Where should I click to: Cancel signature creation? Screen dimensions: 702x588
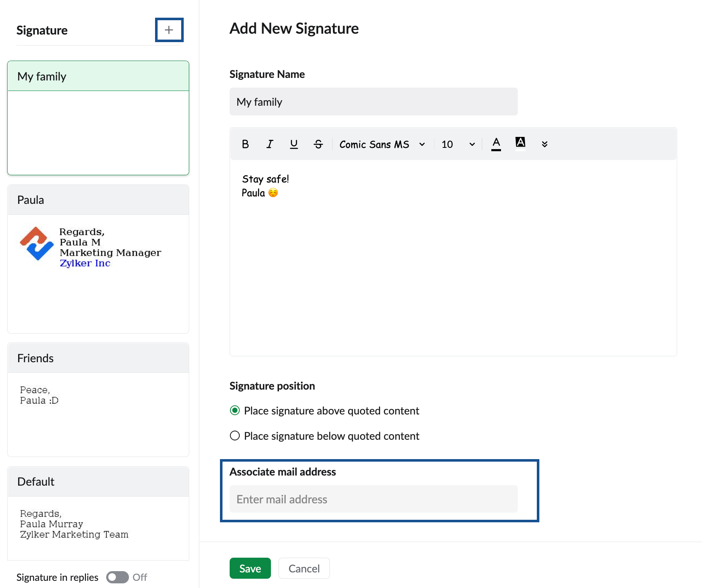click(x=304, y=568)
